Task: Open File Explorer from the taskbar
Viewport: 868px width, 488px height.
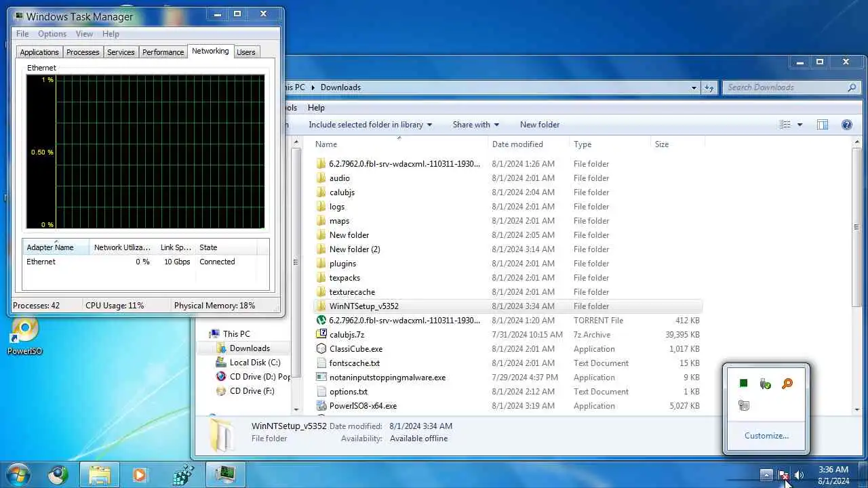Action: (x=99, y=474)
